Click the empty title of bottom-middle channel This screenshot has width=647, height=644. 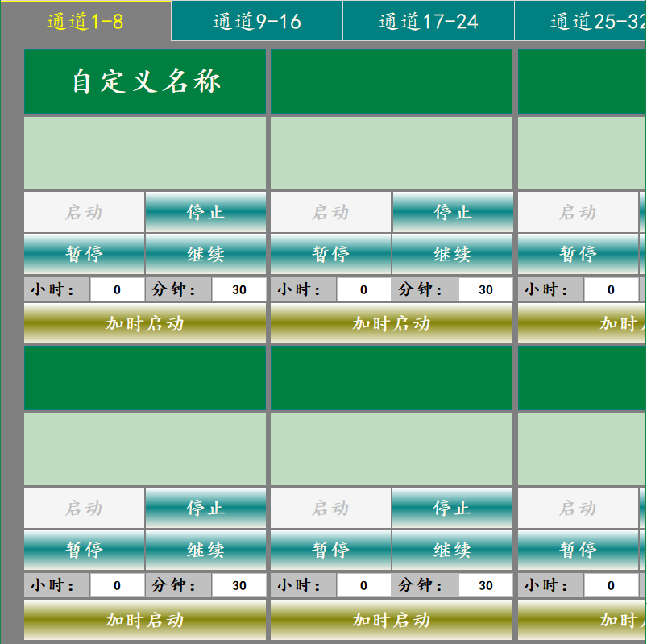point(392,378)
